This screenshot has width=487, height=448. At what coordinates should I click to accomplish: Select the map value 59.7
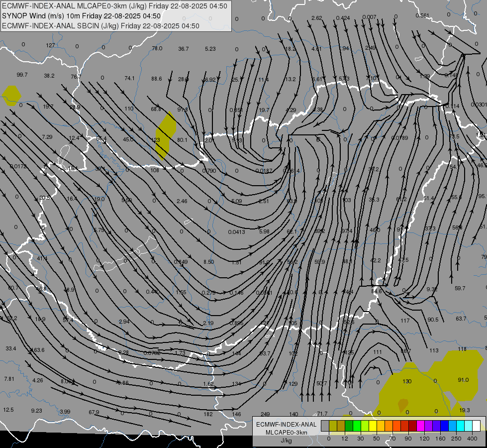460,288
